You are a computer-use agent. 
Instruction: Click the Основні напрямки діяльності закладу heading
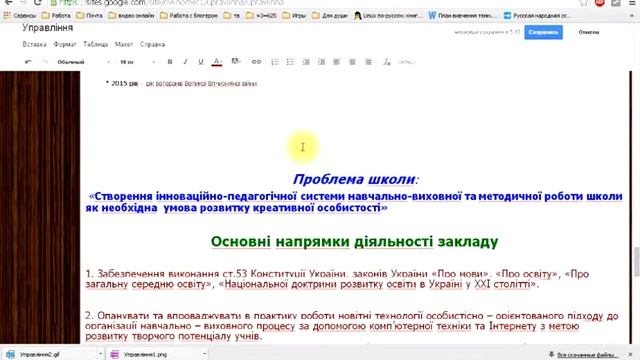pyautogui.click(x=354, y=242)
